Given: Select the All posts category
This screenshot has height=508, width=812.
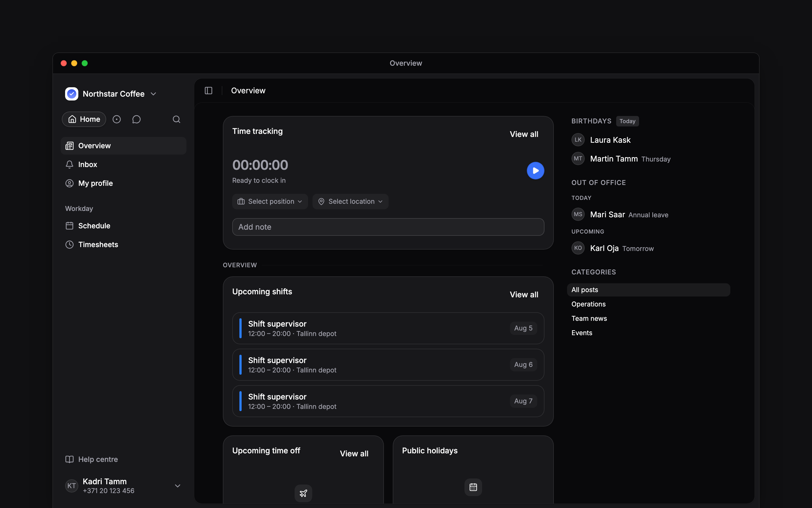Looking at the screenshot, I should coord(648,290).
